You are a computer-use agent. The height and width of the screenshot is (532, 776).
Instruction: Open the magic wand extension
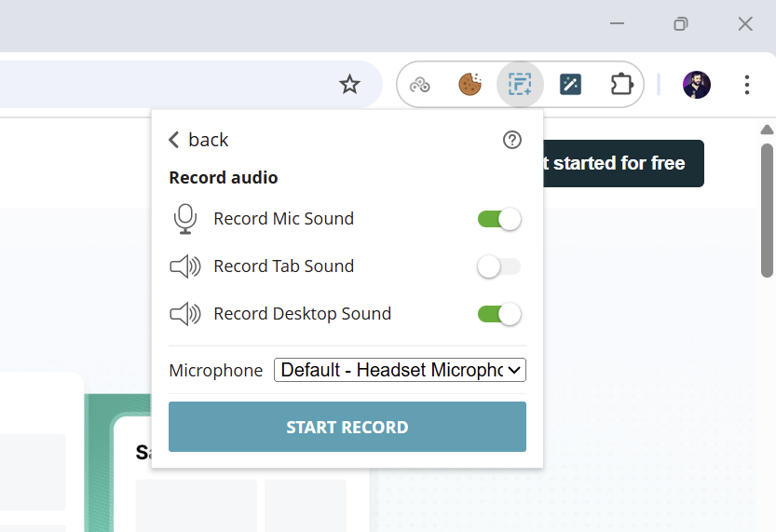tap(570, 84)
